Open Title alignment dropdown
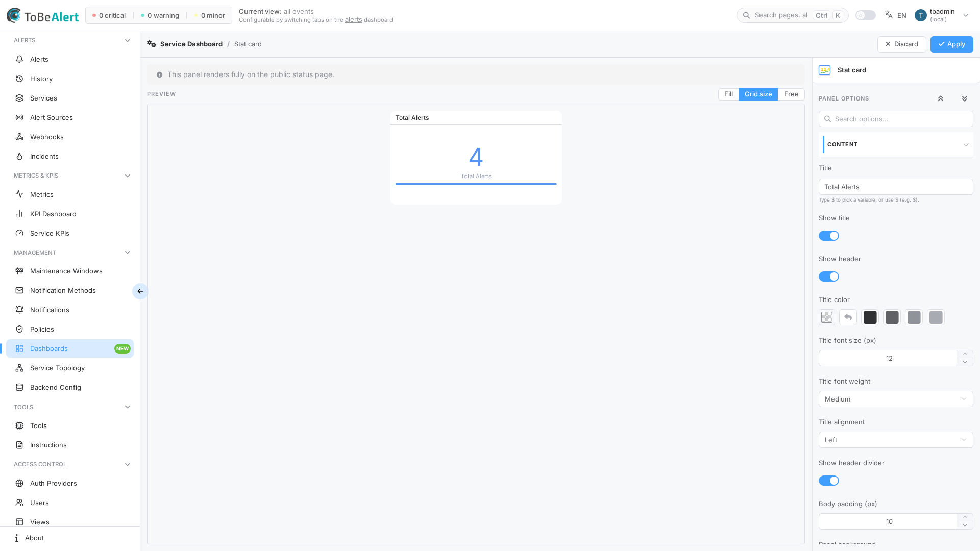Viewport: 980px width, 551px height. click(896, 440)
